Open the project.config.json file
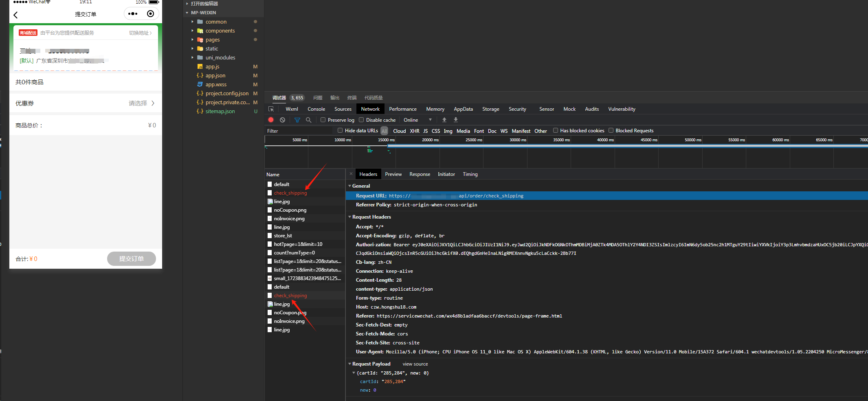Viewport: 868px width, 401px height. coord(227,93)
